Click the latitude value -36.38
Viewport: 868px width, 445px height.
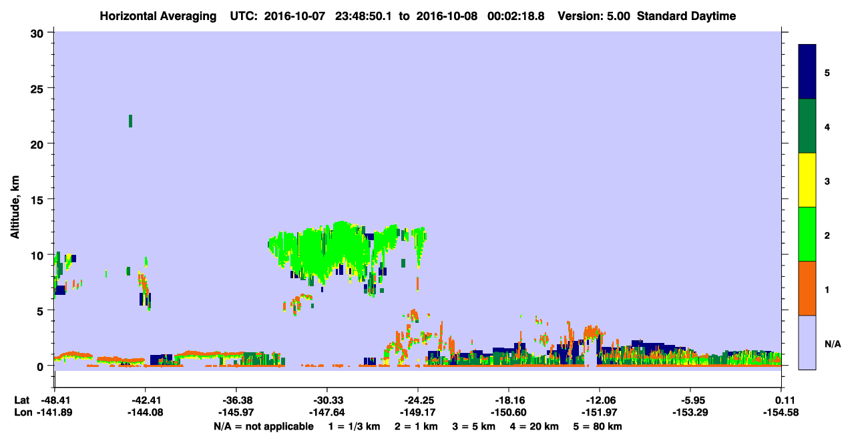[236, 400]
